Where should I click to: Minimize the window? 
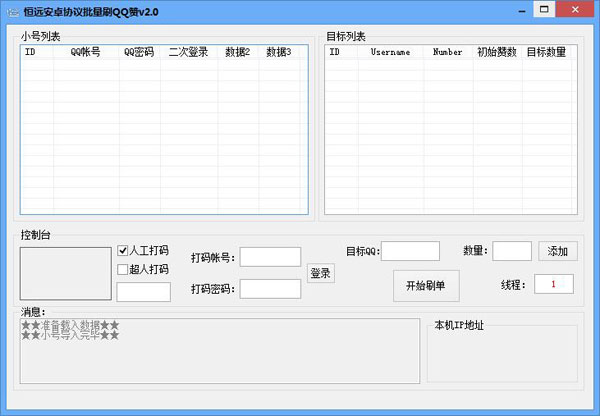(x=522, y=11)
